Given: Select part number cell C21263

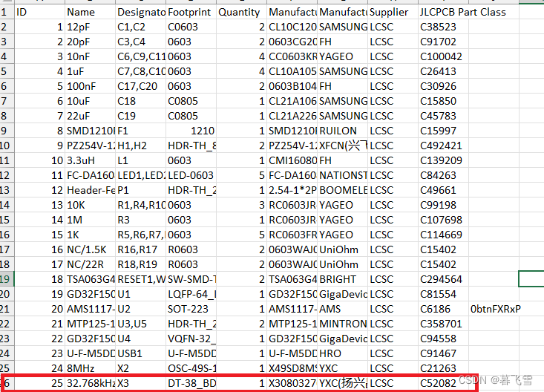Looking at the screenshot, I should coord(443,368).
